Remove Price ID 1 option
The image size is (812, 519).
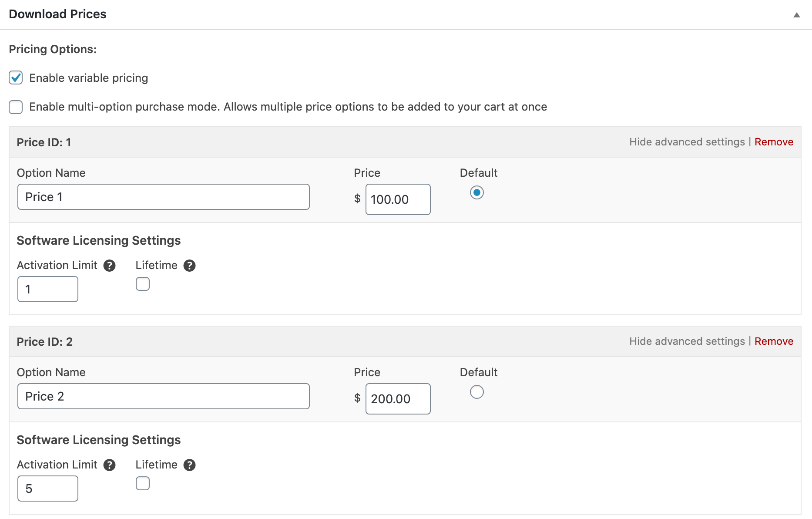774,142
